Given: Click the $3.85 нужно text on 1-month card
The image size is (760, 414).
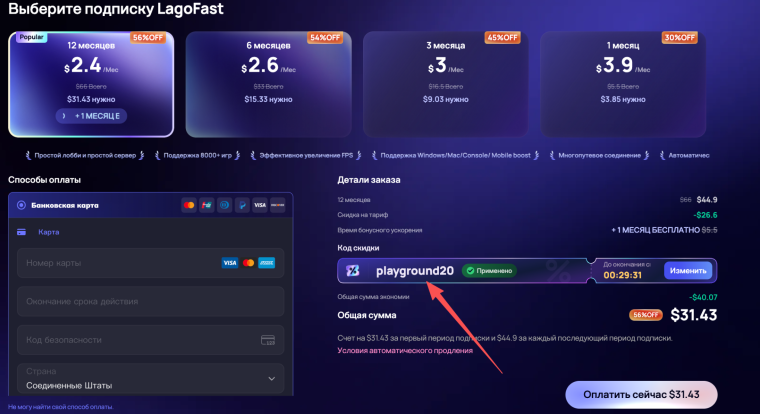Looking at the screenshot, I should (623, 99).
